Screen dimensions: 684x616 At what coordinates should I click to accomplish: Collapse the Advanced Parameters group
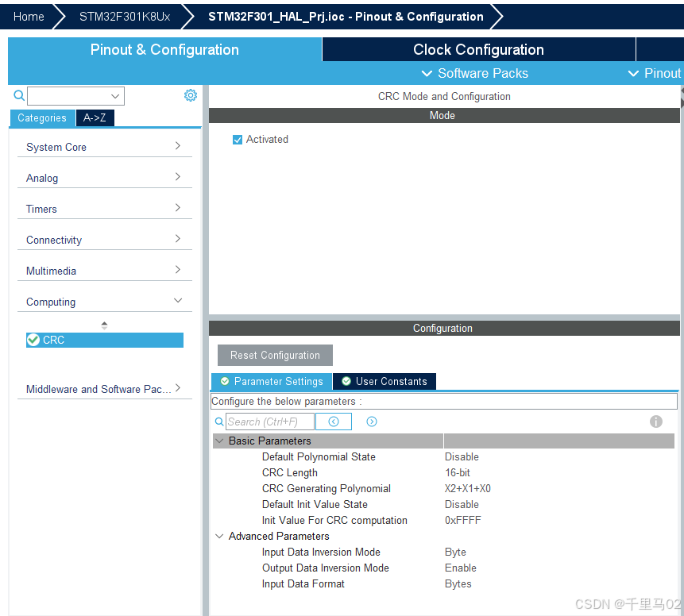pos(219,536)
